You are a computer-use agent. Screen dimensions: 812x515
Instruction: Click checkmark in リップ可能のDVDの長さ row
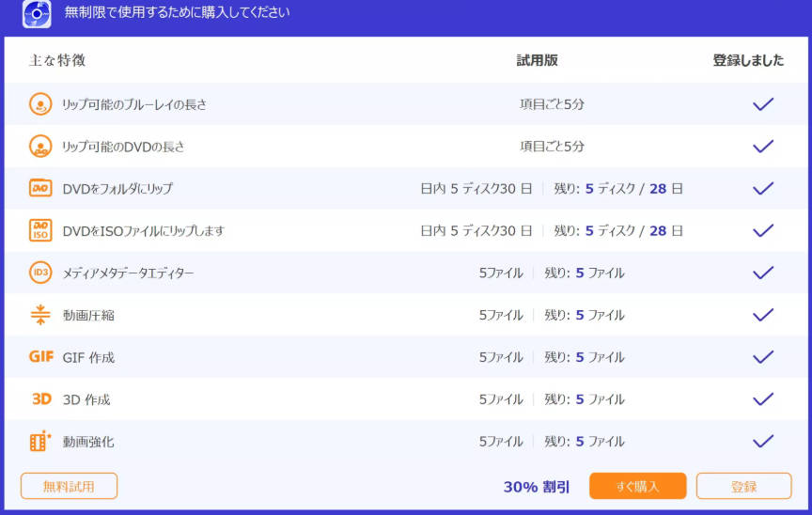(x=763, y=147)
